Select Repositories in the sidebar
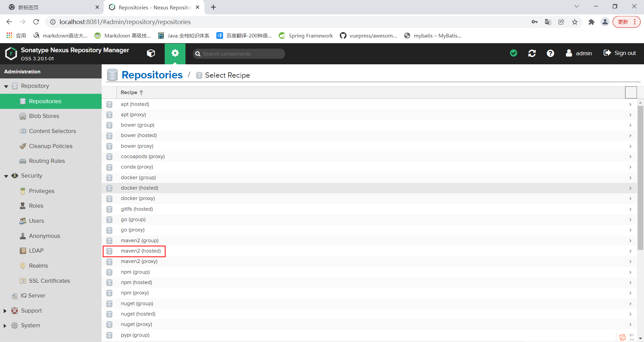 tap(51, 101)
